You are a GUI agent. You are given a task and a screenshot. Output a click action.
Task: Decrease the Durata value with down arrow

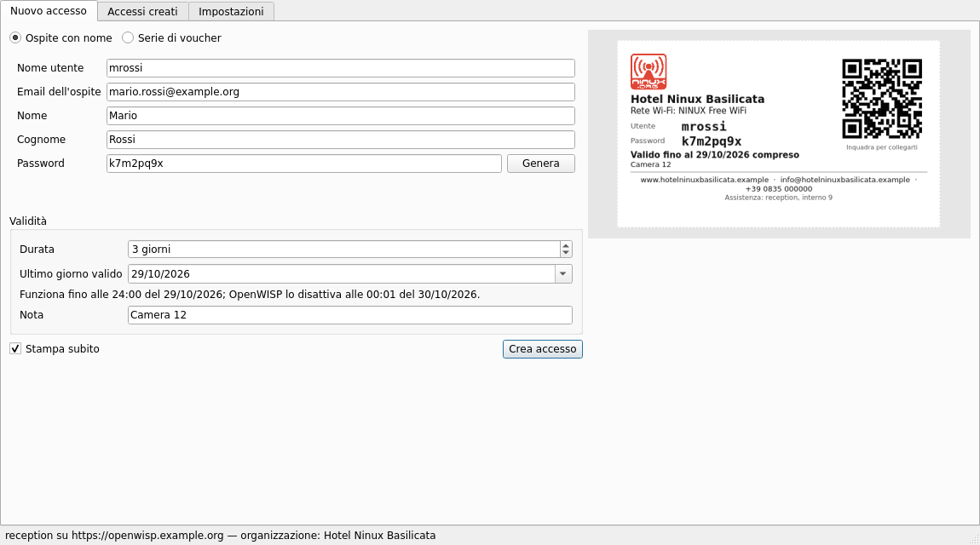[566, 253]
